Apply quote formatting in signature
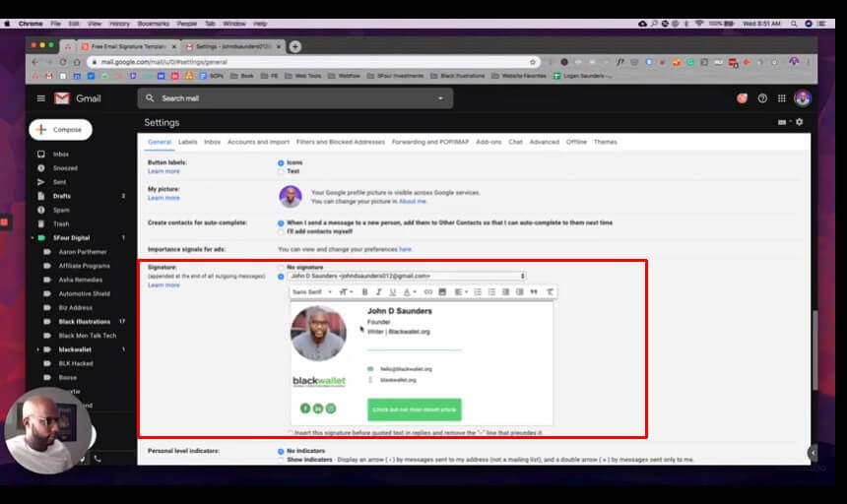Screen dimensions: 847x504 534,292
